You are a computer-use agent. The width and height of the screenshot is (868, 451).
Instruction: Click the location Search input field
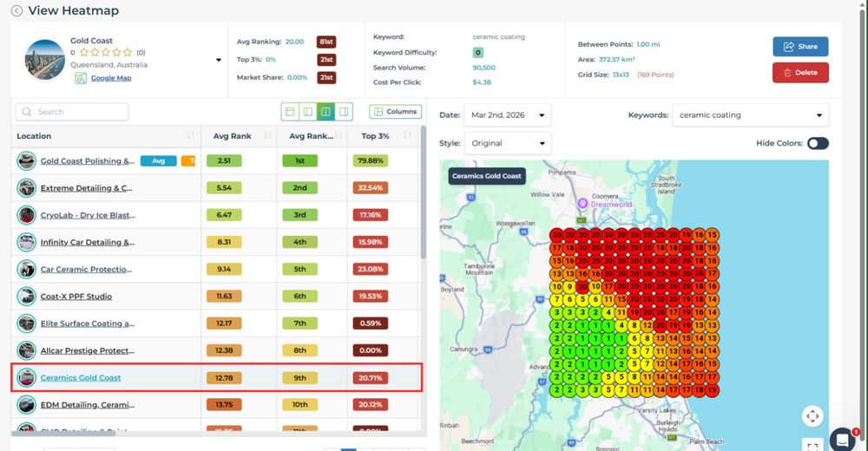(x=72, y=112)
